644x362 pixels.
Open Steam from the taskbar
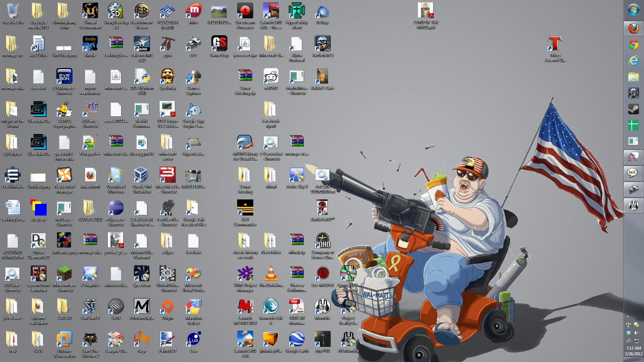[x=633, y=109]
